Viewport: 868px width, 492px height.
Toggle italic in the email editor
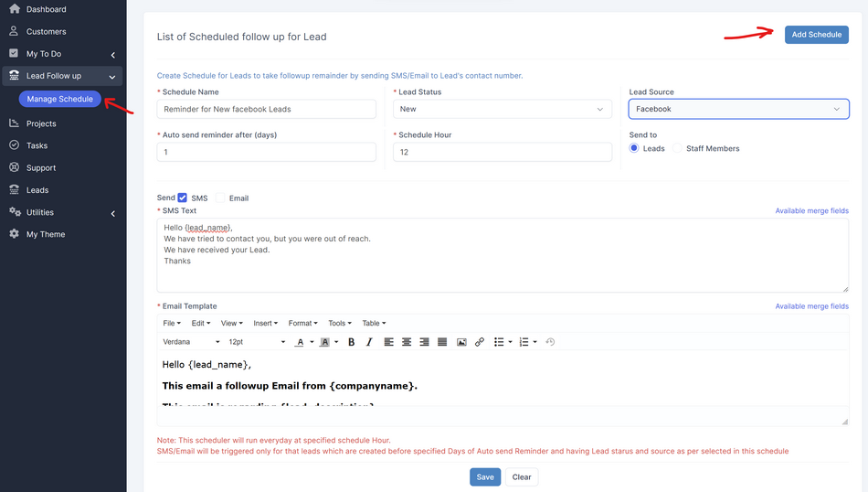pyautogui.click(x=369, y=342)
